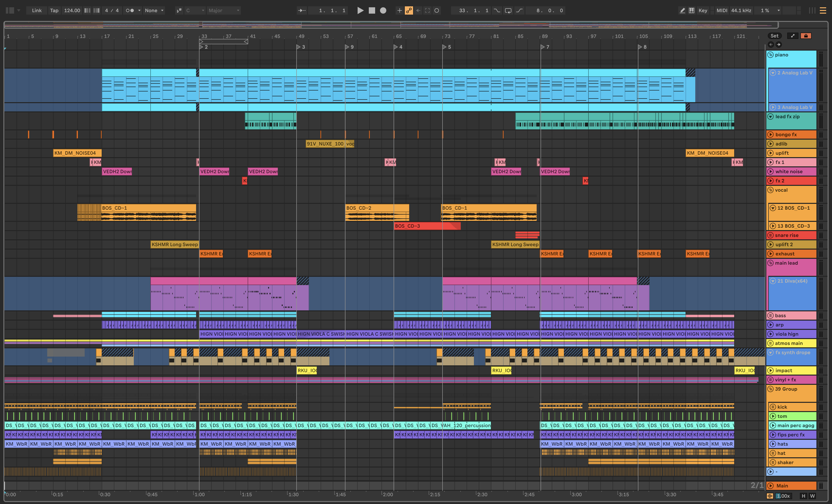Toggle the Metronome button

point(130,10)
